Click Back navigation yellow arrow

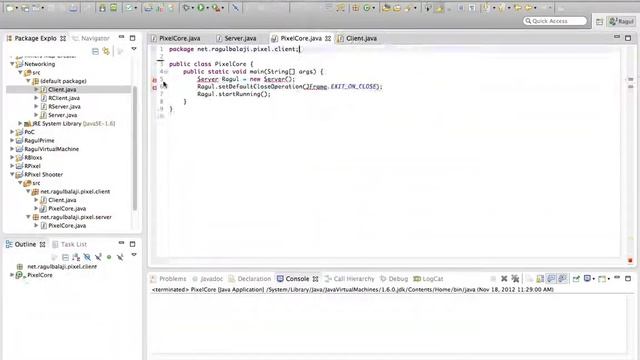click(528, 7)
